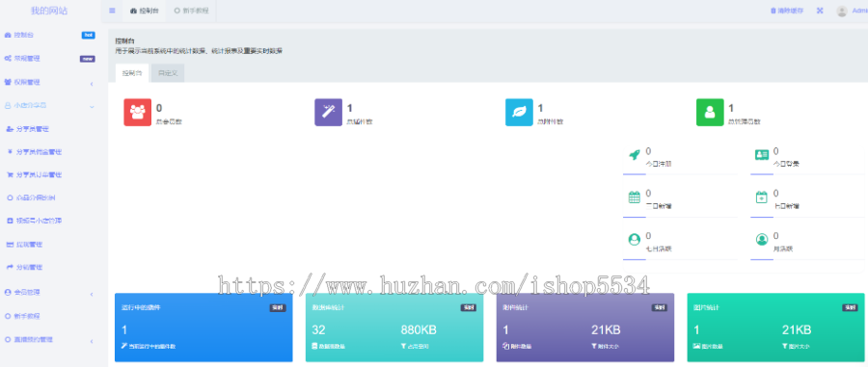Click the 880KB value in database card

coord(419,330)
